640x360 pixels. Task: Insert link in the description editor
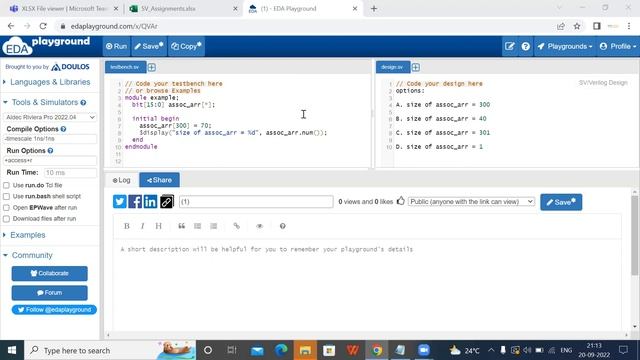point(236,226)
